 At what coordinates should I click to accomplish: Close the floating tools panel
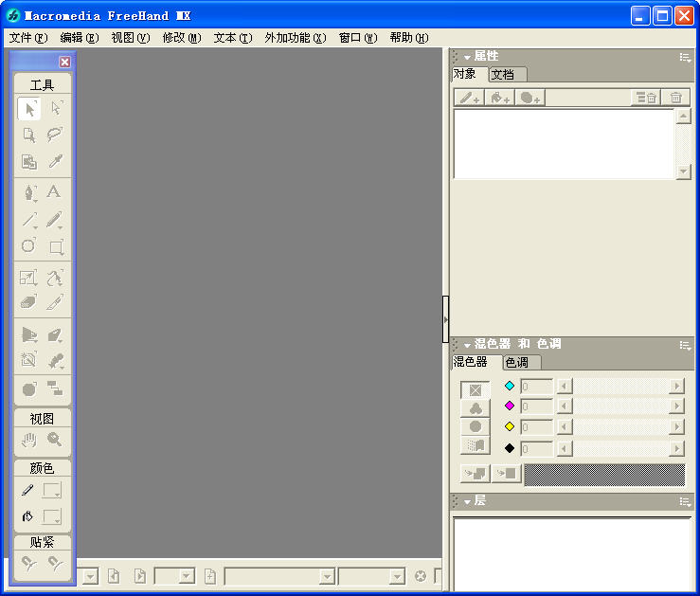(64, 62)
